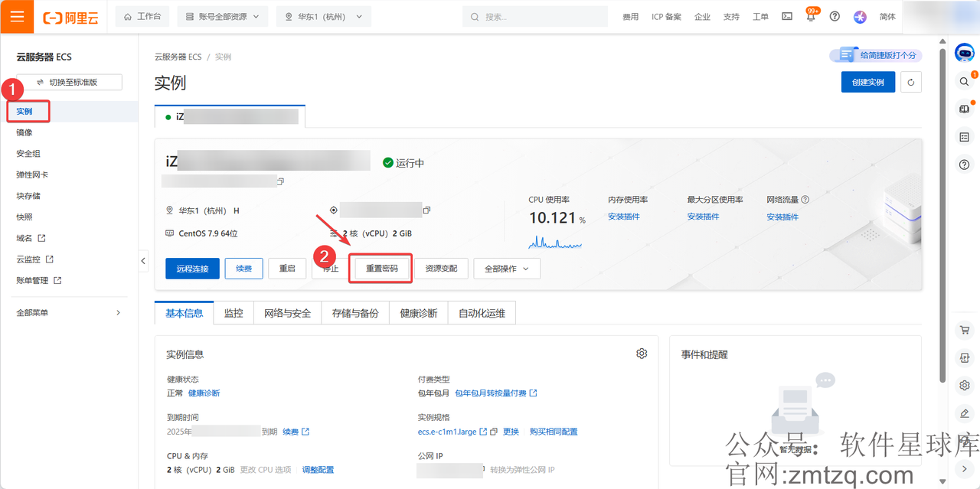Open 工单 top menu
The width and height of the screenshot is (980, 489).
pos(760,17)
